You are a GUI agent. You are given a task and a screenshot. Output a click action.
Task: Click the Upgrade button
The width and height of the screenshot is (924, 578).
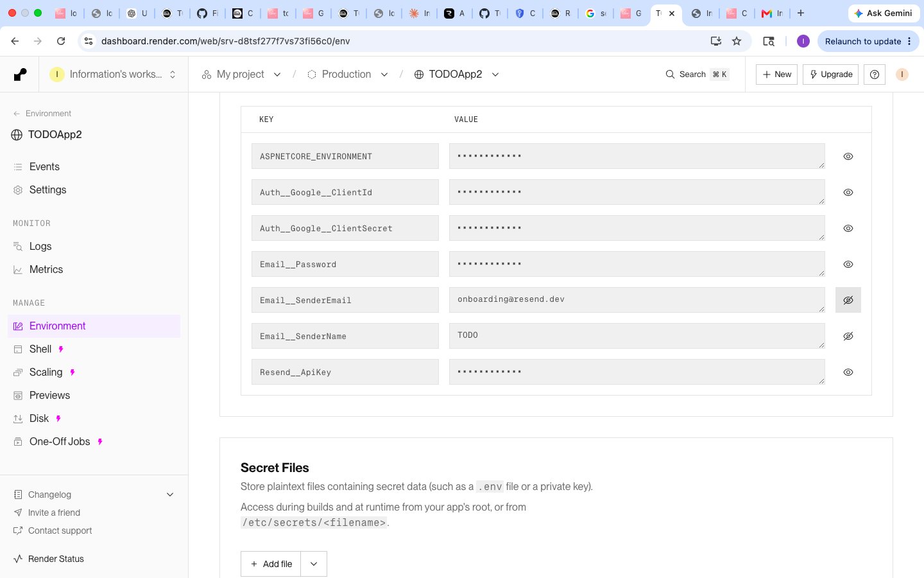pyautogui.click(x=830, y=74)
